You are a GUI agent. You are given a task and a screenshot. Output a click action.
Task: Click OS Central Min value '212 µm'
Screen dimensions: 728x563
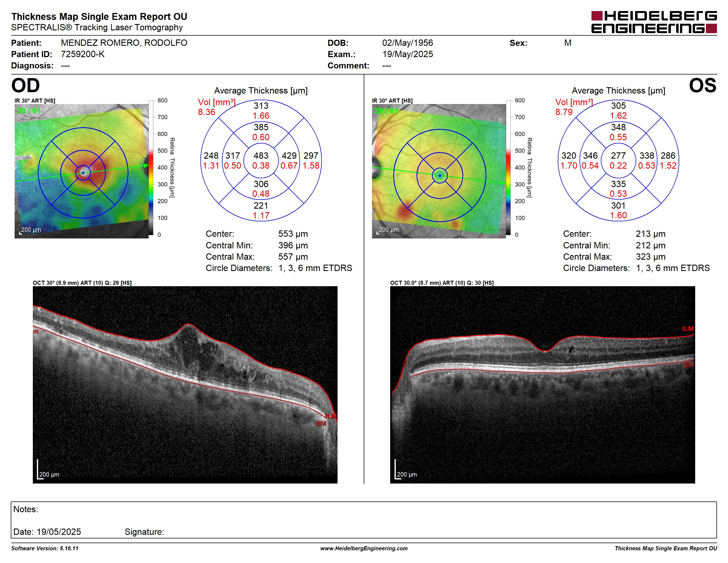point(650,245)
